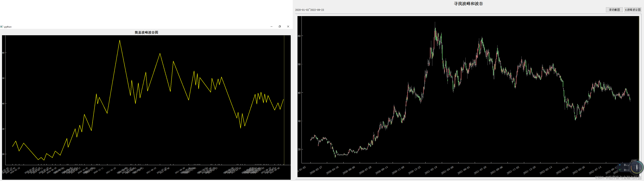Click the 2021-12-20 date tick on candlestick chart
Viewport: 644px width, 181px height.
tap(529, 170)
